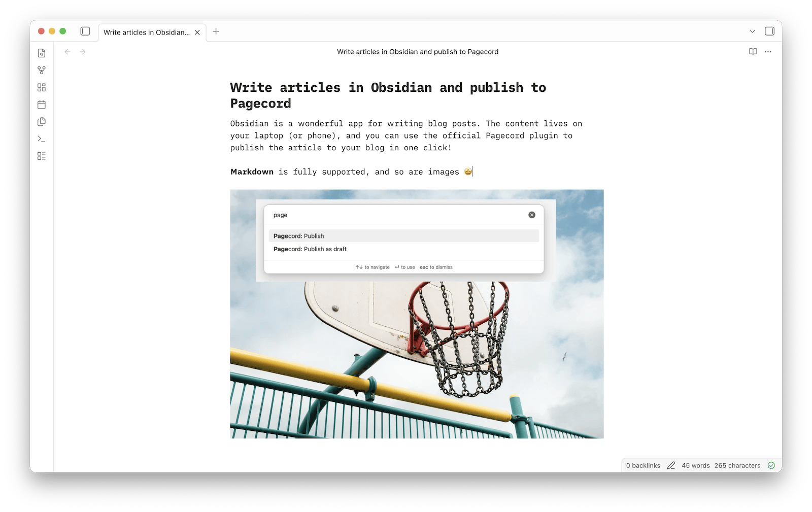Create a new canvas from the ribbon
This screenshot has width=812, height=512.
coord(42,87)
